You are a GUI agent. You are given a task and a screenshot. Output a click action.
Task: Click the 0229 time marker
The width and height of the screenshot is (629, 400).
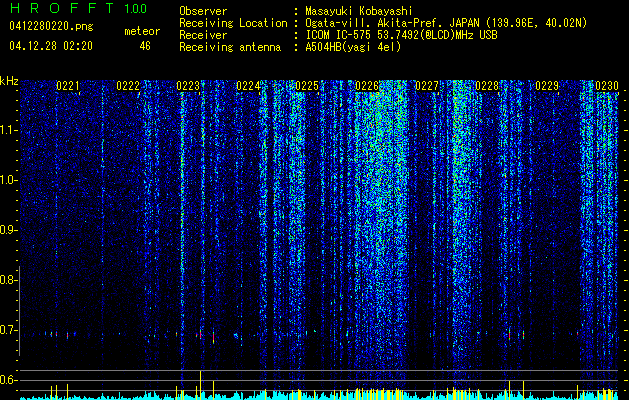547,86
